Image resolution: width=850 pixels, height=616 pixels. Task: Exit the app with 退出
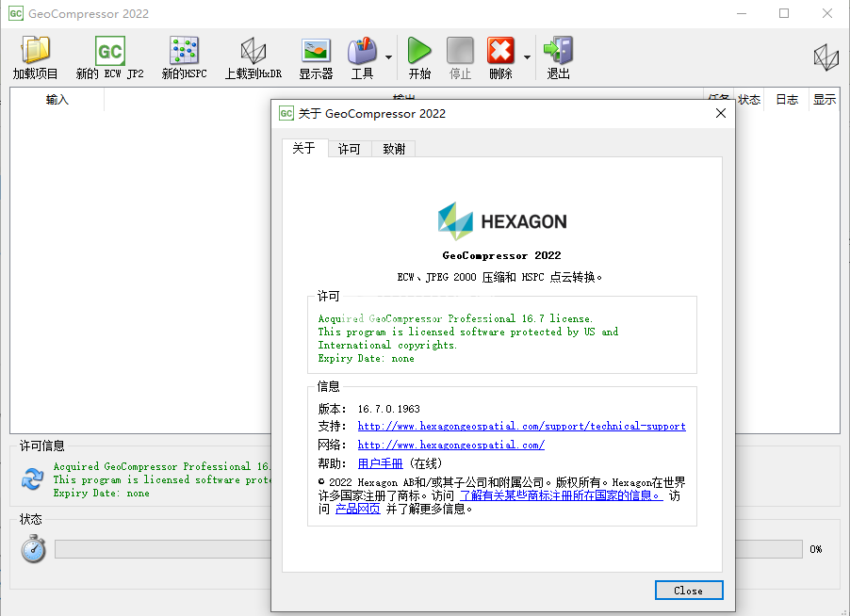coord(559,57)
